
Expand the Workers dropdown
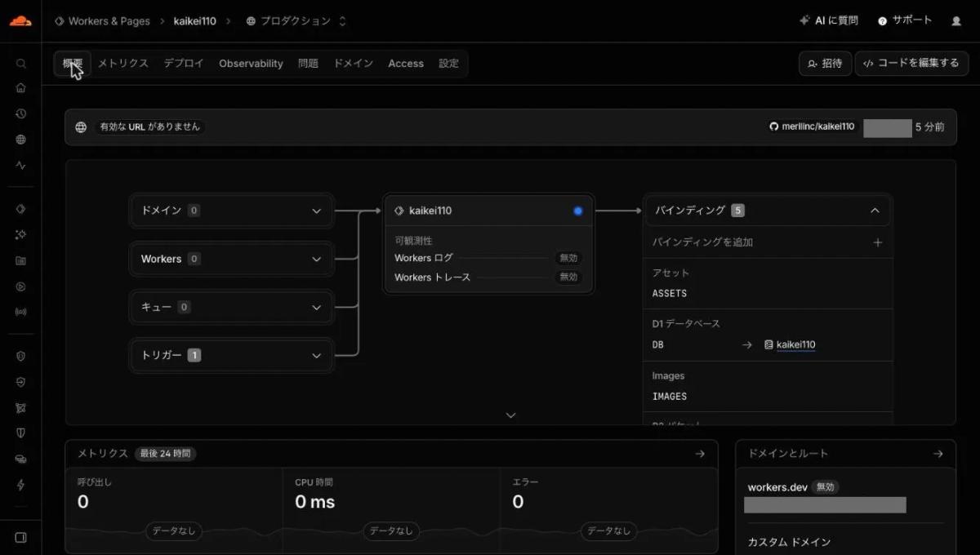pyautogui.click(x=232, y=259)
